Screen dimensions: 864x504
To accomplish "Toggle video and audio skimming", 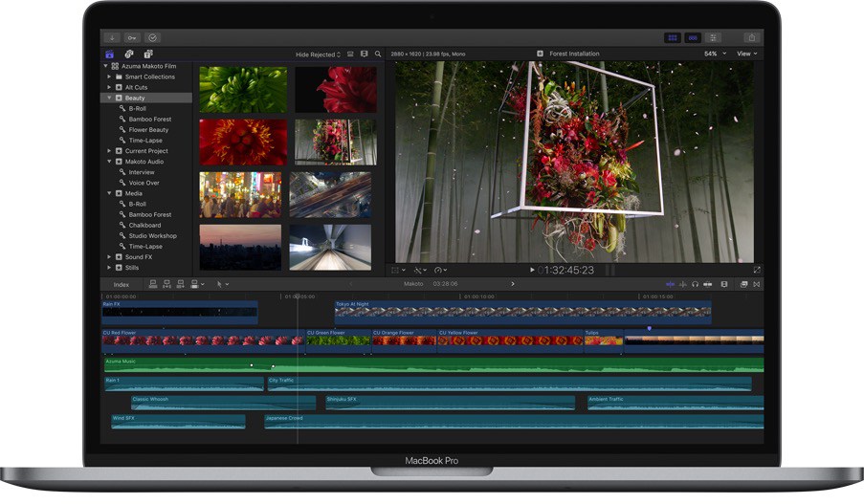I will 670,284.
